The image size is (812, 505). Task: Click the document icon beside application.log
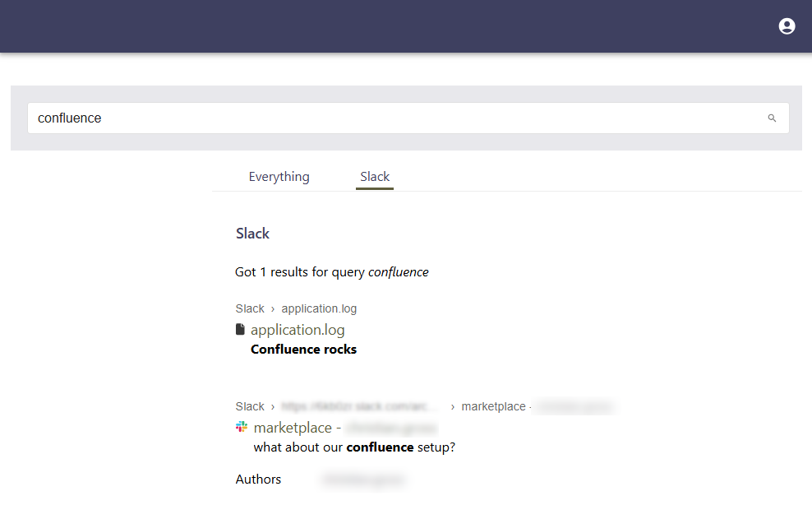[x=240, y=328]
